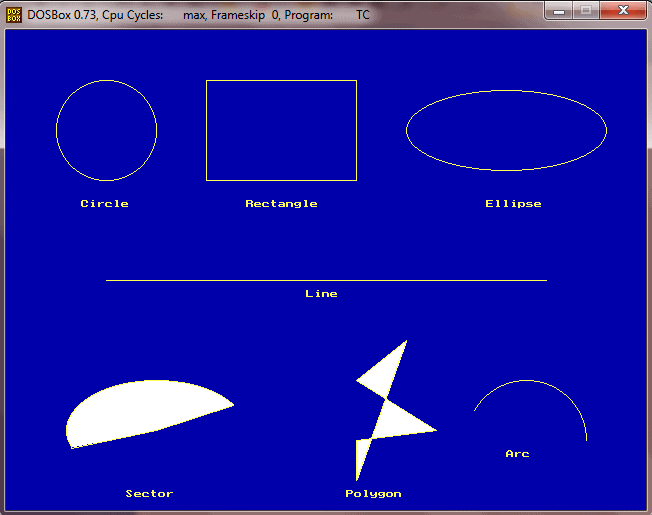Click inside the yellow rectangle outline
The height and width of the screenshot is (515, 652).
coord(281,130)
